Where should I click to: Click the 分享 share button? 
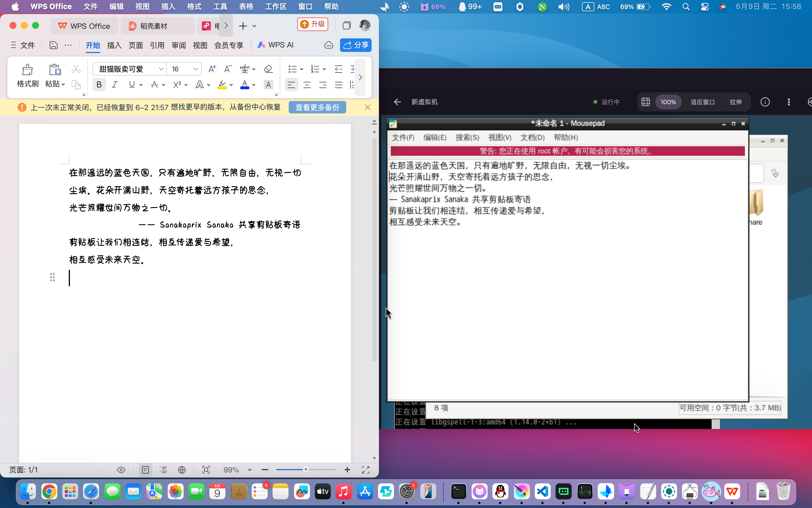[x=356, y=45]
